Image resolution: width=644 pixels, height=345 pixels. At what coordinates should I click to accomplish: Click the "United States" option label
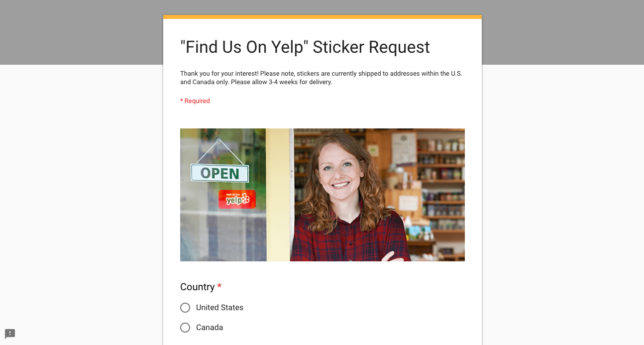tap(219, 308)
